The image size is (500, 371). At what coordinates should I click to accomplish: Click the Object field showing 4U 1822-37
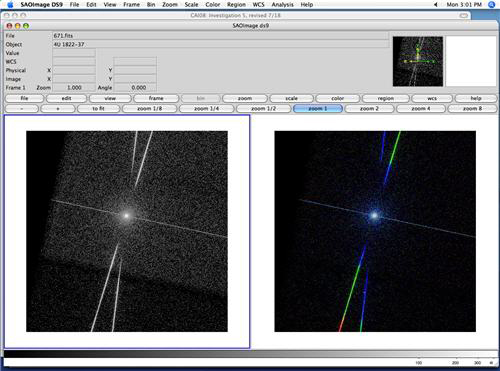coord(221,44)
